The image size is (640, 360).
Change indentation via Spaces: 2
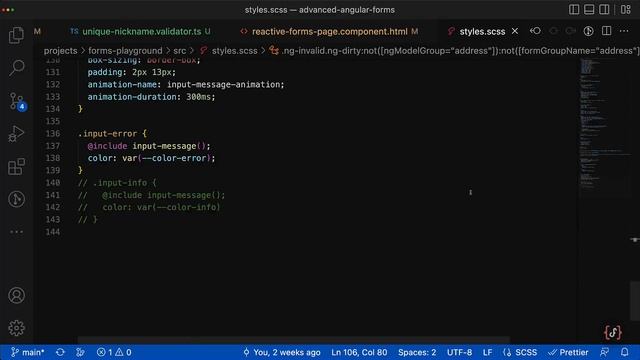pyautogui.click(x=417, y=352)
